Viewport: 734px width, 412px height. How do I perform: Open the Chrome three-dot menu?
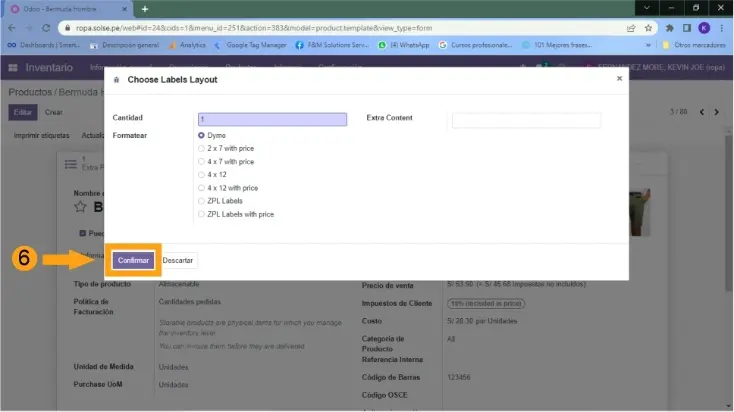pyautogui.click(x=723, y=28)
